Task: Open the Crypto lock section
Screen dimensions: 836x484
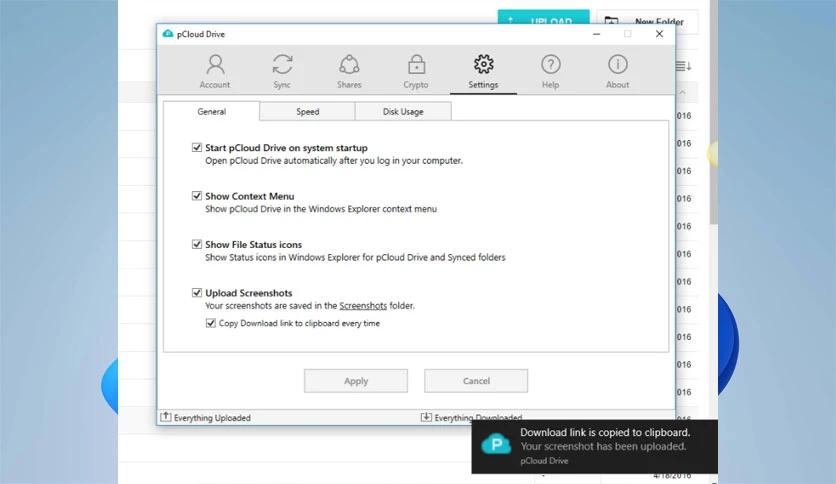Action: click(416, 71)
